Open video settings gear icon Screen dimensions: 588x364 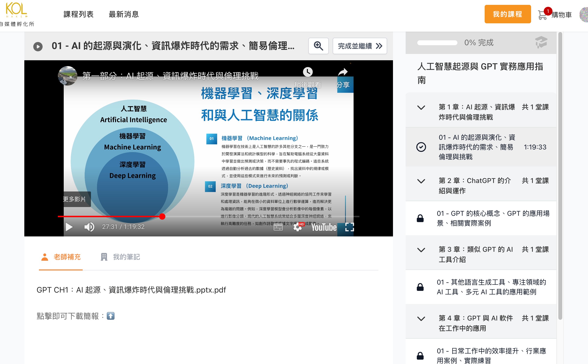tap(297, 227)
